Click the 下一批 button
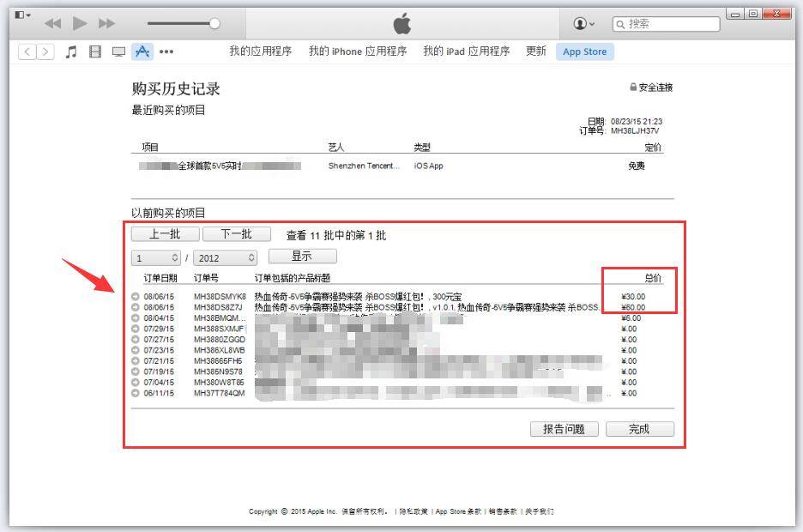The image size is (803, 532). [236, 234]
